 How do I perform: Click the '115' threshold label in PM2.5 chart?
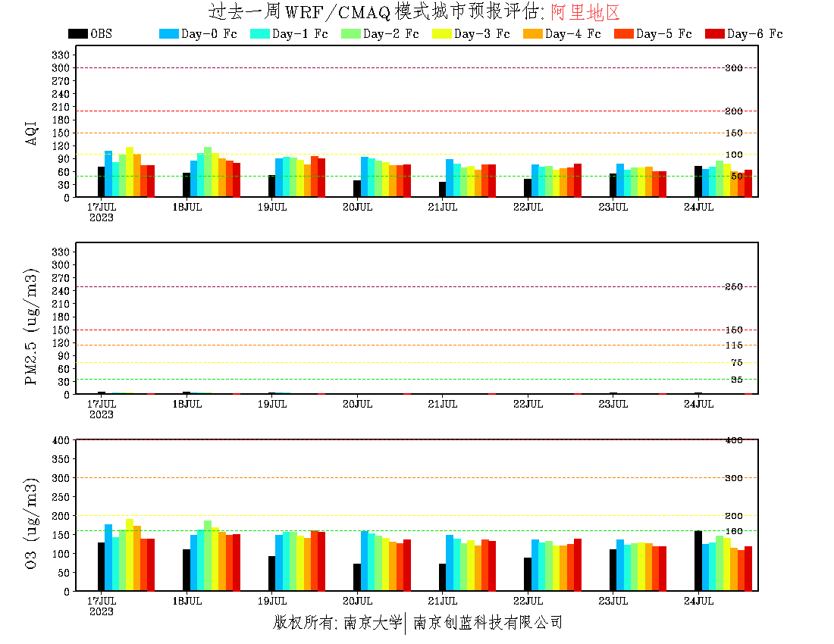[734, 345]
